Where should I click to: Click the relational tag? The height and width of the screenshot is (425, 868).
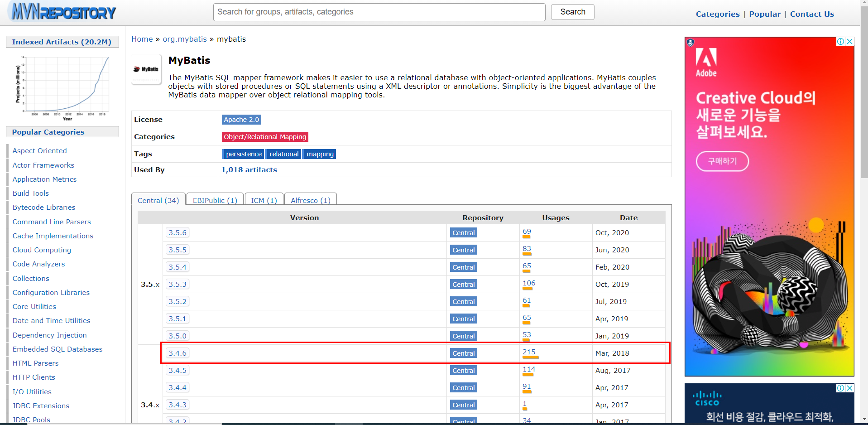284,154
